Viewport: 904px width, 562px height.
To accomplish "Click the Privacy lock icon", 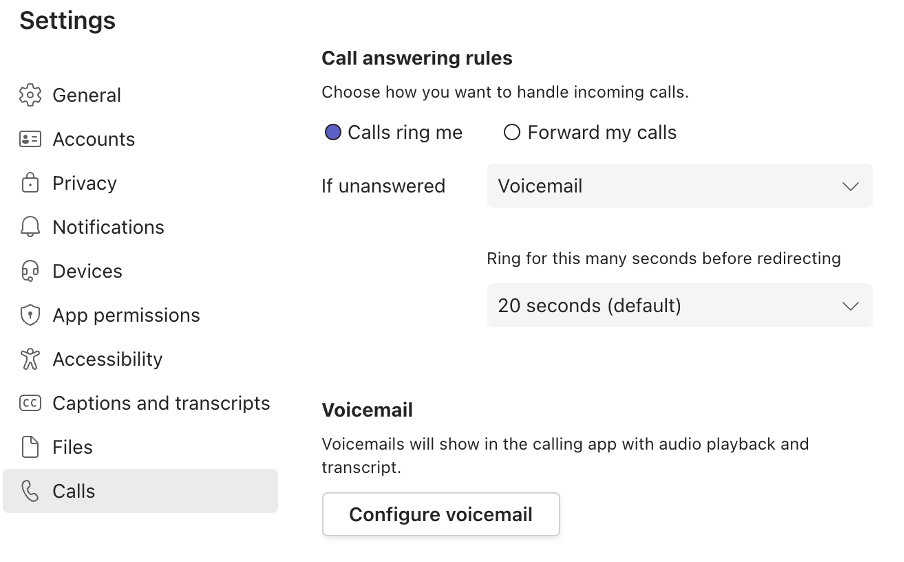I will 30,183.
